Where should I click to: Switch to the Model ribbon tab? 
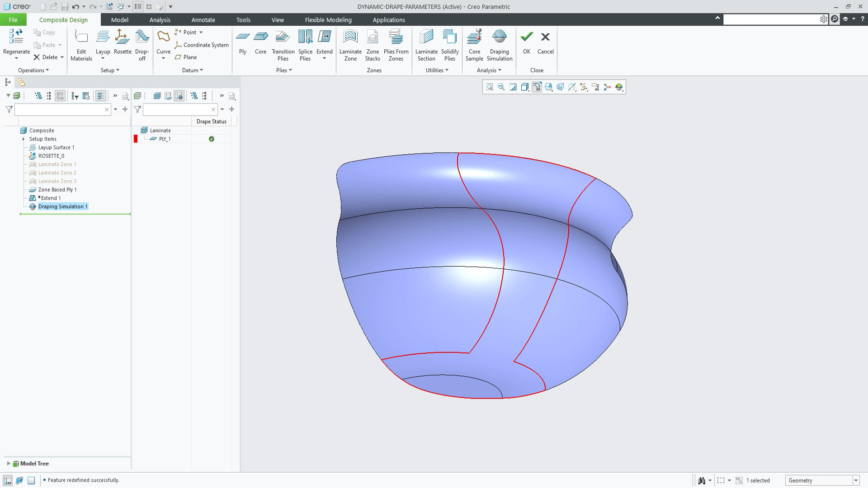[x=120, y=20]
